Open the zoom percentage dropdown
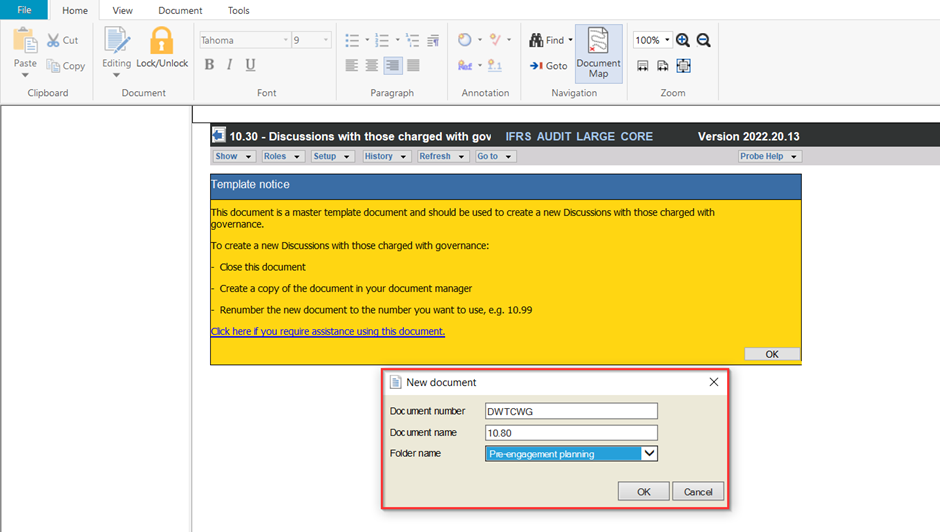Image resolution: width=940 pixels, height=532 pixels. point(667,40)
